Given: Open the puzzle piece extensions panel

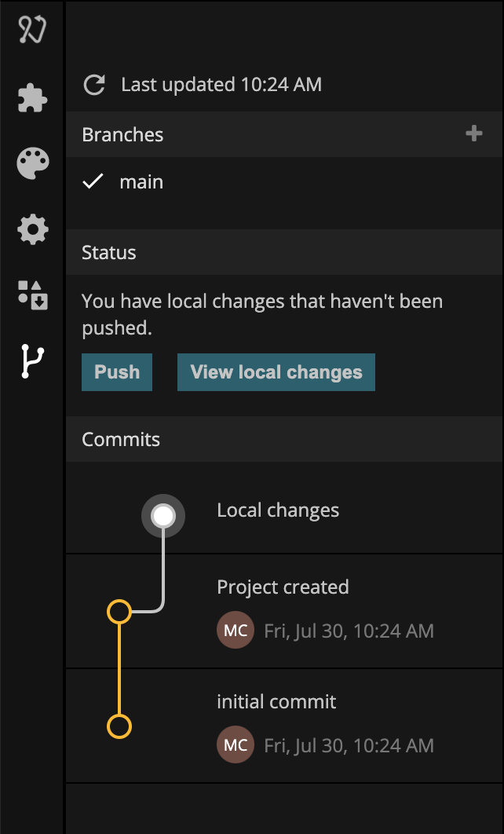Looking at the screenshot, I should [x=32, y=97].
